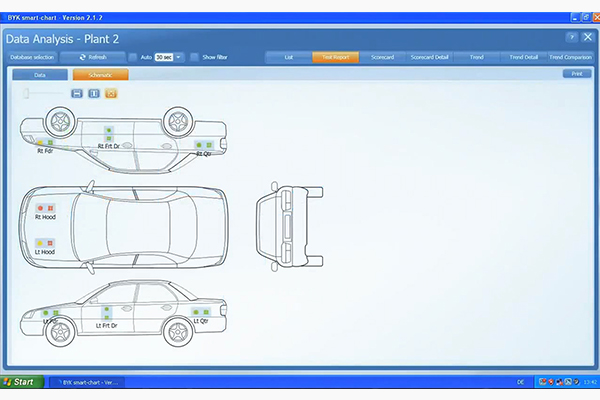This screenshot has height=400, width=600.
Task: Click the Print button
Action: pos(576,74)
